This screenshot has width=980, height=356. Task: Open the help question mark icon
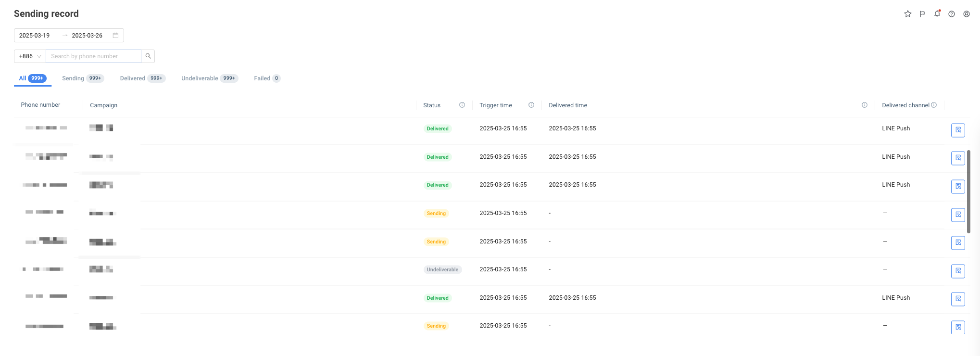[x=952, y=14]
